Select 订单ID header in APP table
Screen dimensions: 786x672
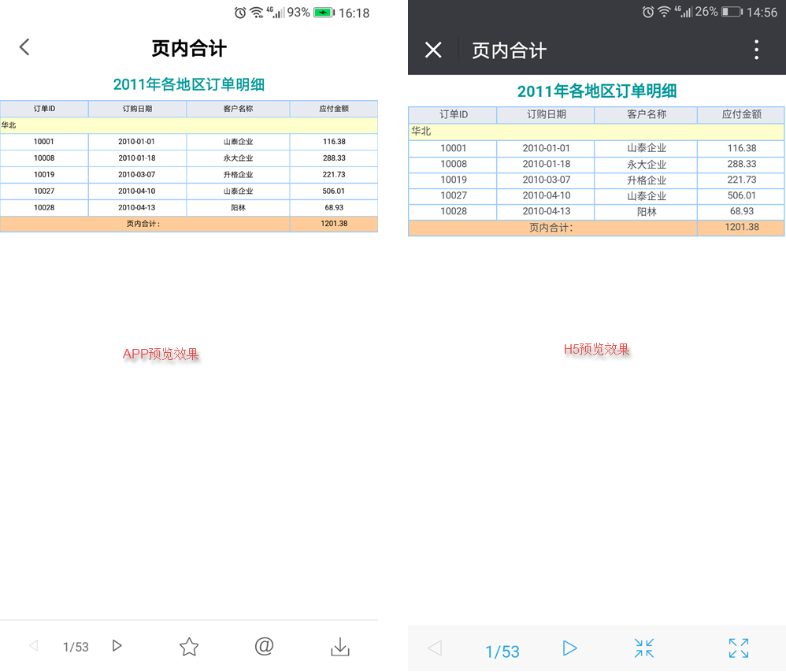(44, 109)
